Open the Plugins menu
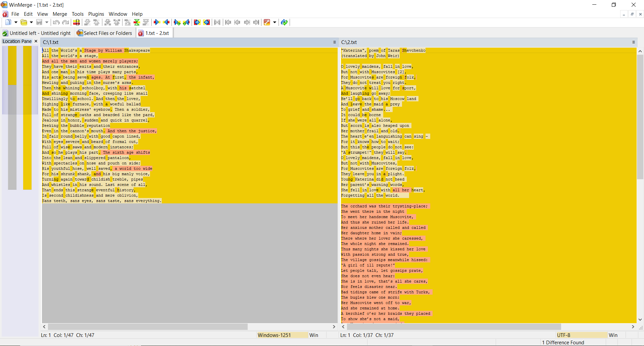The height and width of the screenshot is (346, 644). 96,14
